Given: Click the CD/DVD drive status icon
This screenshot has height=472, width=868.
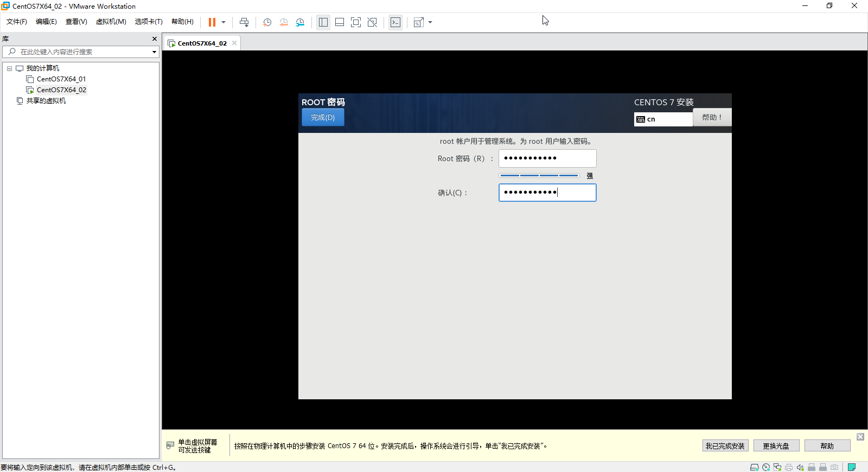Looking at the screenshot, I should tap(766, 467).
